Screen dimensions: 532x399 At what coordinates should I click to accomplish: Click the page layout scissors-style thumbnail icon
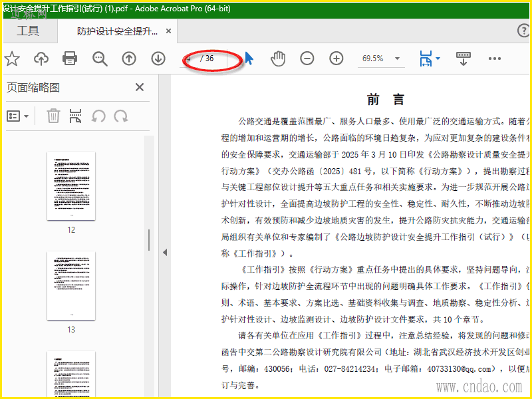pyautogui.click(x=75, y=116)
